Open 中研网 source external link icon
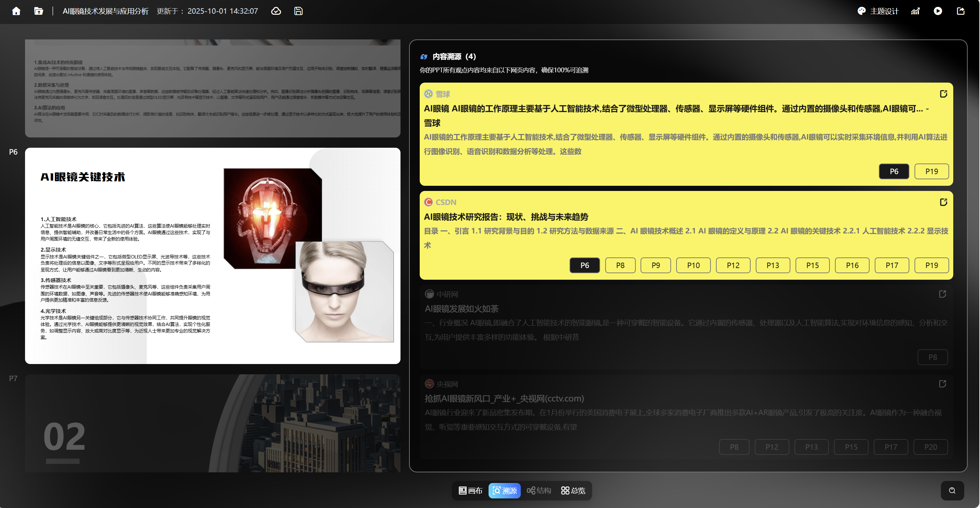980x508 pixels. [x=942, y=294]
